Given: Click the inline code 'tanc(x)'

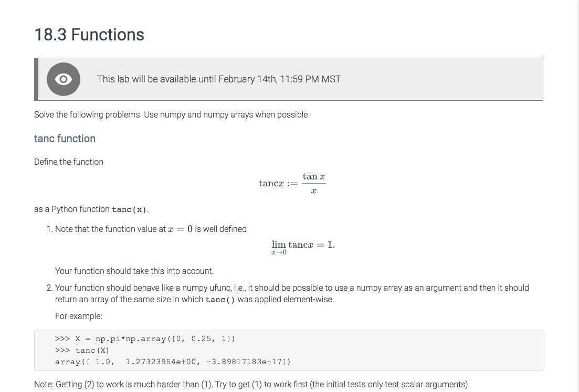Looking at the screenshot, I should [x=129, y=209].
